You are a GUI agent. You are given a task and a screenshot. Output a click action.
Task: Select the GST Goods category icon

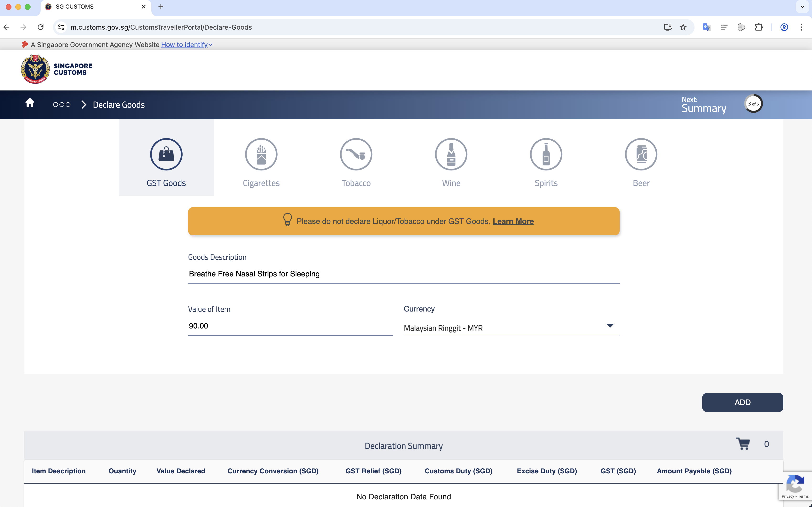pos(166,154)
